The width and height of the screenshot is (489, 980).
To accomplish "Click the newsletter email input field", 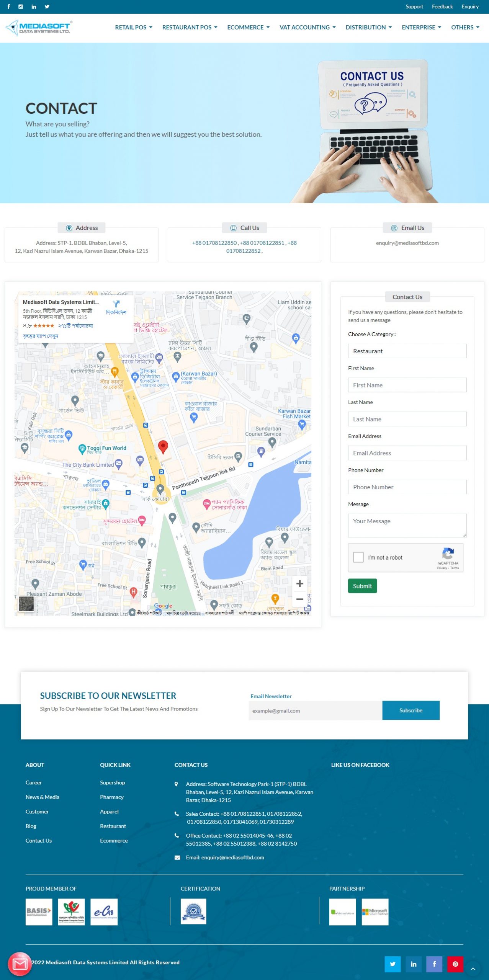I will (316, 710).
